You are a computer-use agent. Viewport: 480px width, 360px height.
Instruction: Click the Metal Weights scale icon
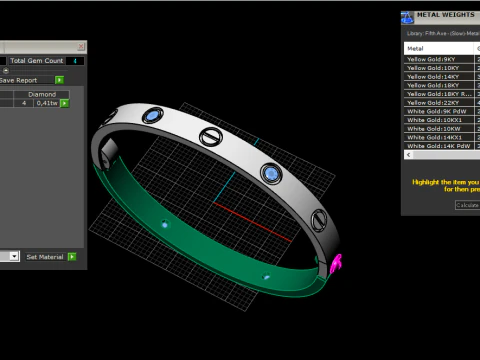(407, 17)
